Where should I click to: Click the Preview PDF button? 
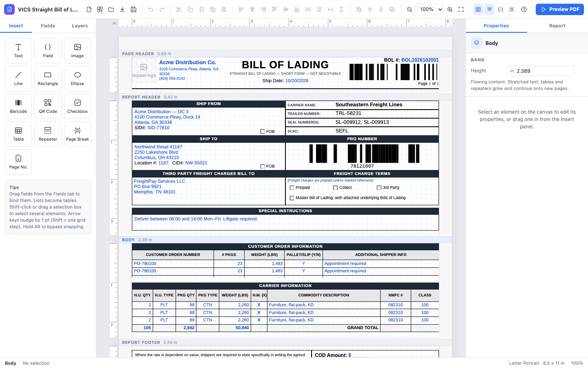coord(560,9)
